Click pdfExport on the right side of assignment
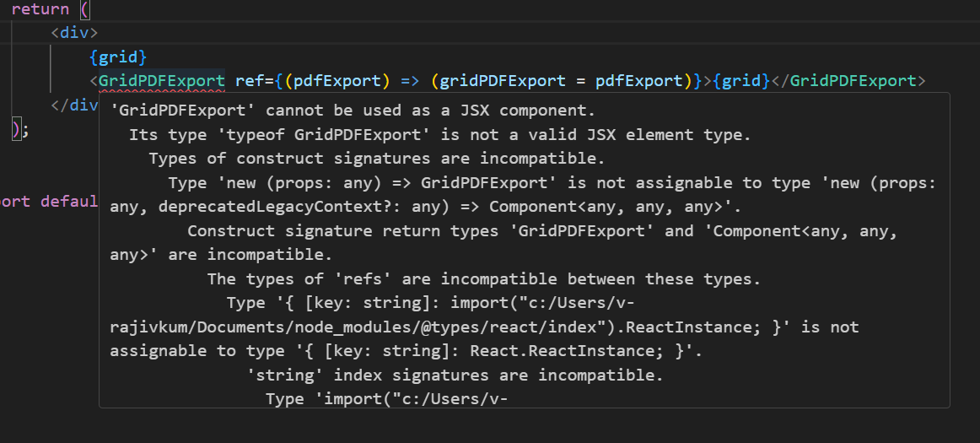980x443 pixels. (638, 81)
